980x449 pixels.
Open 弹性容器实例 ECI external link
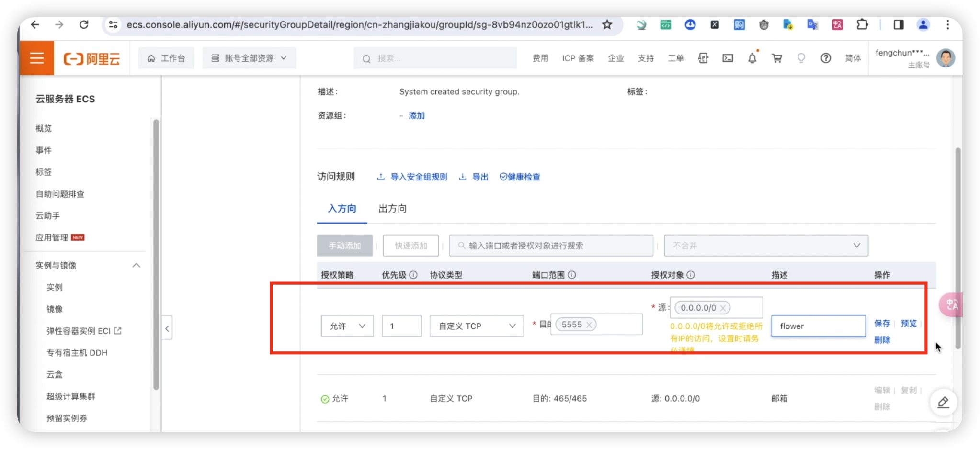tap(84, 331)
